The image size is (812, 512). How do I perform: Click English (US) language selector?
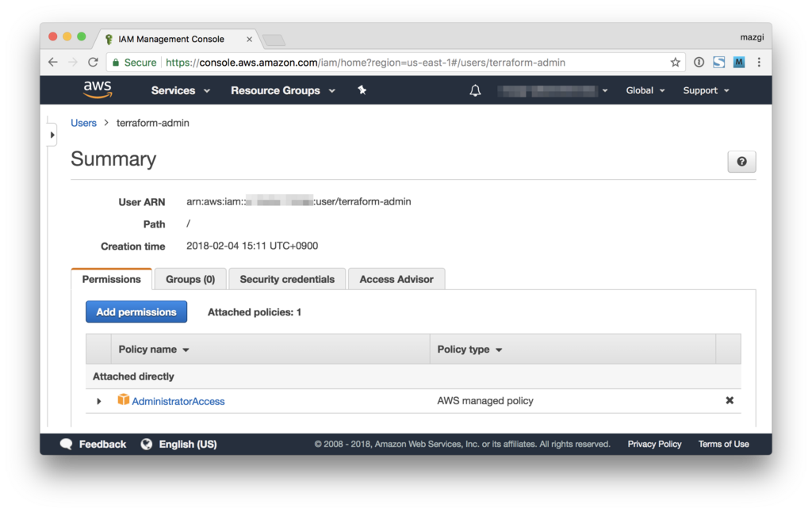click(187, 444)
